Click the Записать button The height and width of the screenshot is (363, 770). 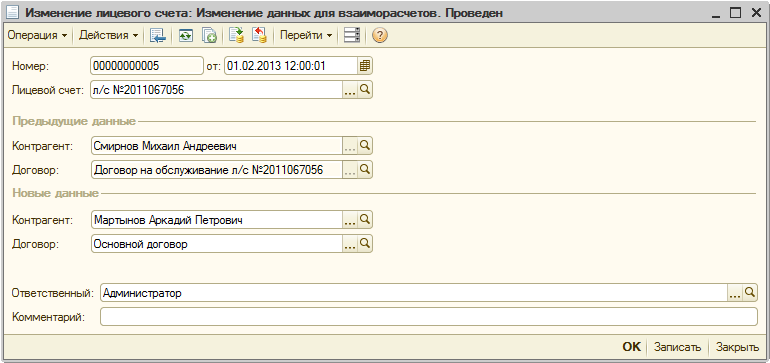coord(677,347)
